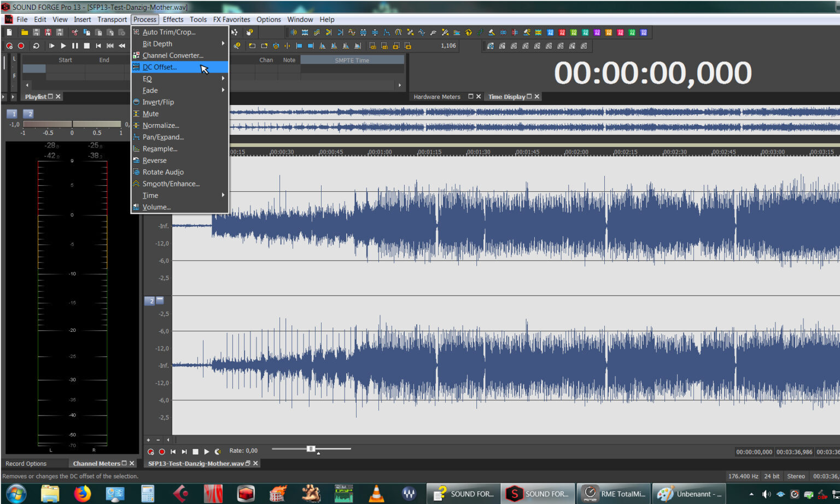Click Stop below the waveform
This screenshot has width=840, height=504.
click(x=195, y=452)
